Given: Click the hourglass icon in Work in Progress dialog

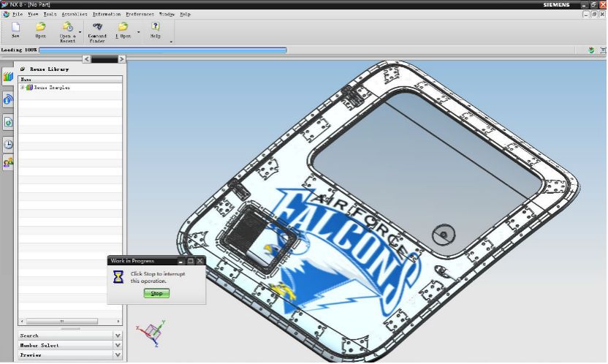Looking at the screenshot, I should (118, 277).
